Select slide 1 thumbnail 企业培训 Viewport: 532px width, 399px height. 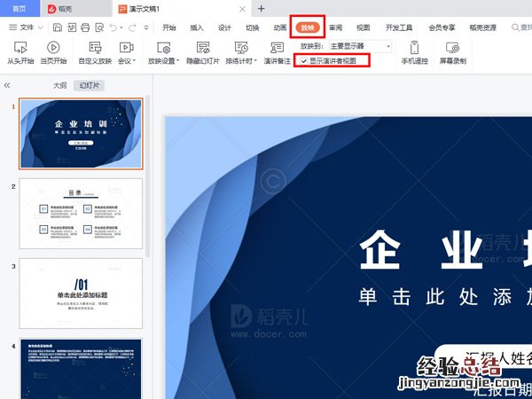pos(81,134)
